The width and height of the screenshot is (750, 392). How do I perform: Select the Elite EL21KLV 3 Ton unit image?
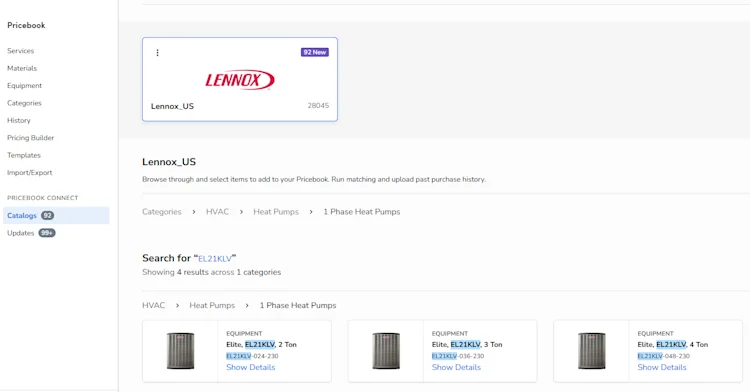point(386,351)
